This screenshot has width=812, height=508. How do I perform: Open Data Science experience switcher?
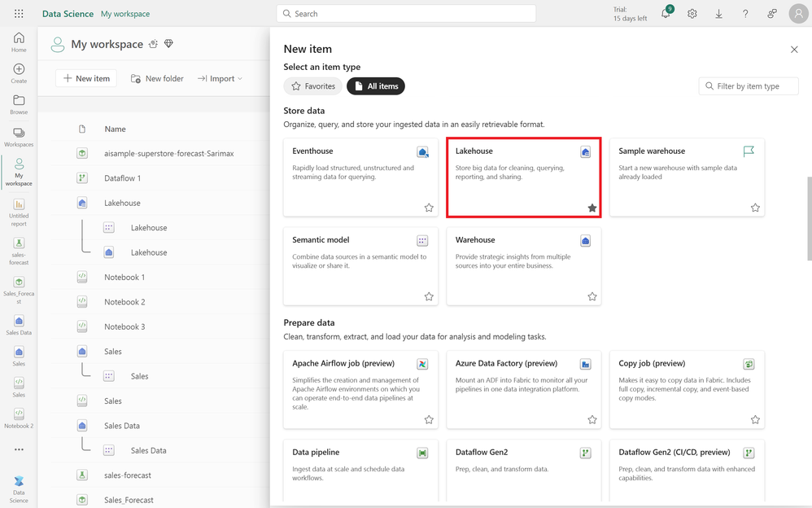19,488
